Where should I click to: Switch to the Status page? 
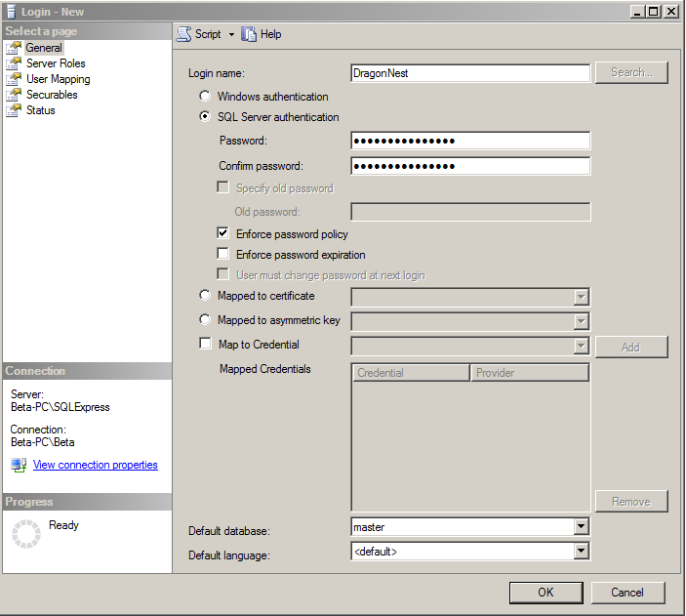[x=41, y=110]
